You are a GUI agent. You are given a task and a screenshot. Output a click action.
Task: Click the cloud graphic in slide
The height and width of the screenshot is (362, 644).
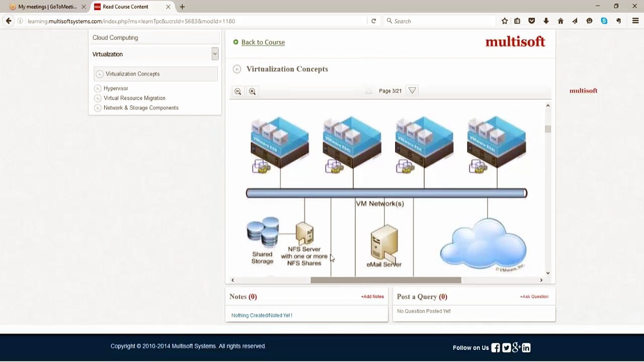[483, 245]
